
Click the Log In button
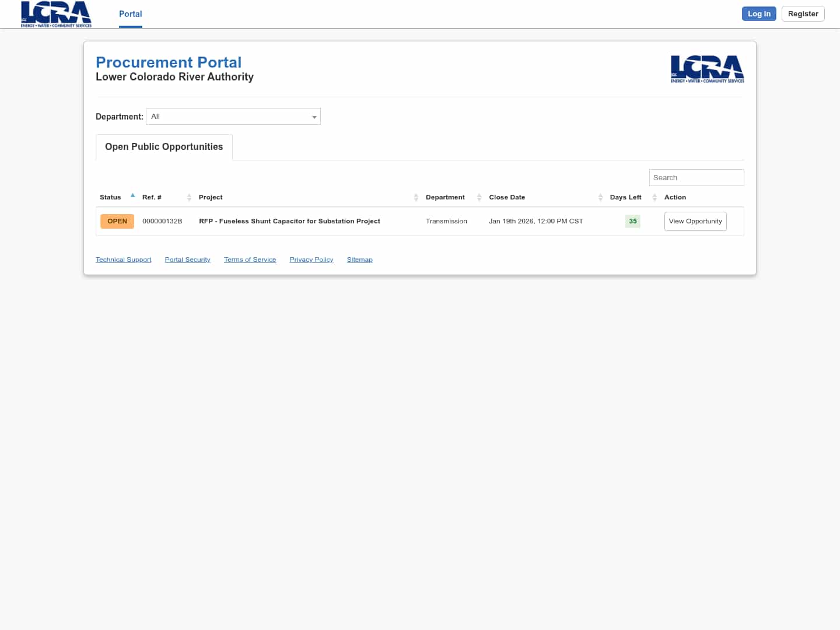[759, 13]
